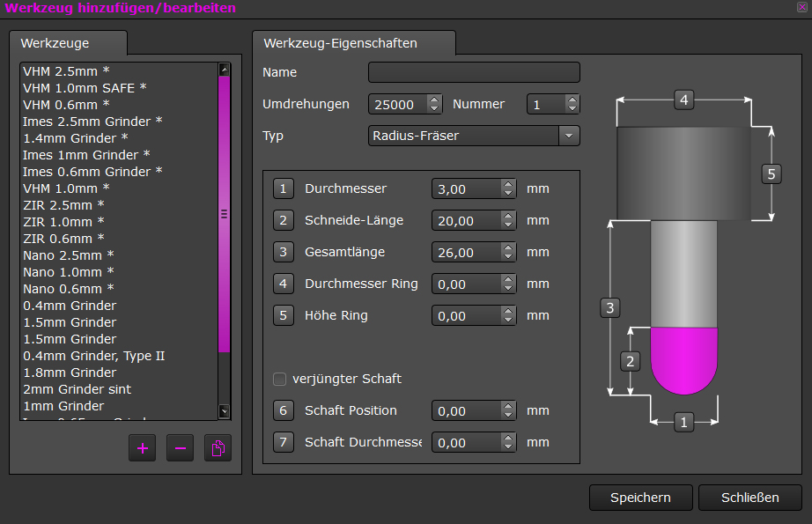This screenshot has width=812, height=524.
Task: Decrease Schaft Position with the down arrow
Action: tap(508, 416)
